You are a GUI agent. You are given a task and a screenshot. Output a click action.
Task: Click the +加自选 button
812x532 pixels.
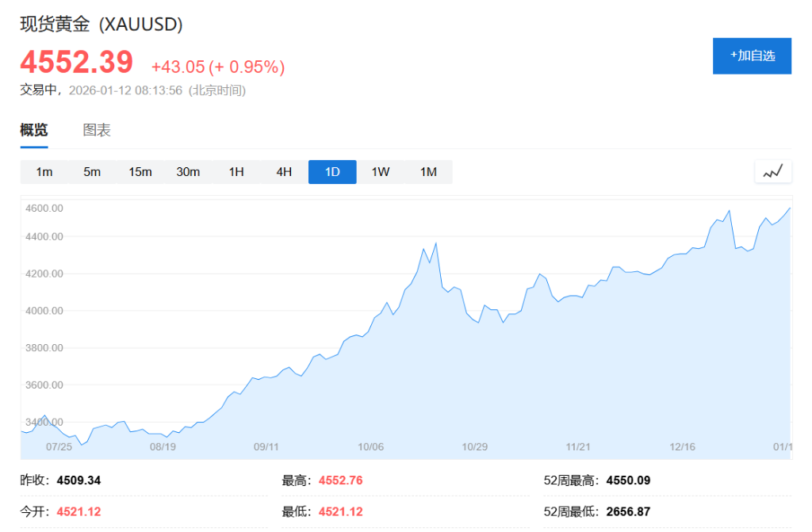(752, 55)
